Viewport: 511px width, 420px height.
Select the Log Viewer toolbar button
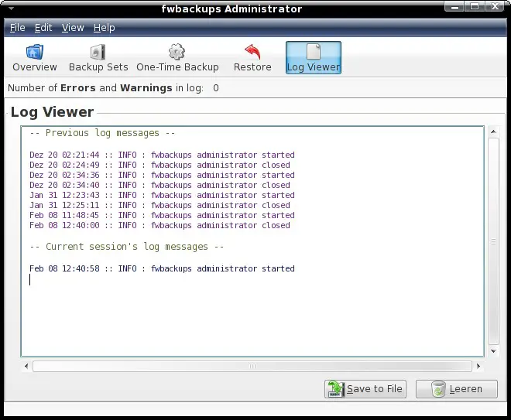coord(314,58)
